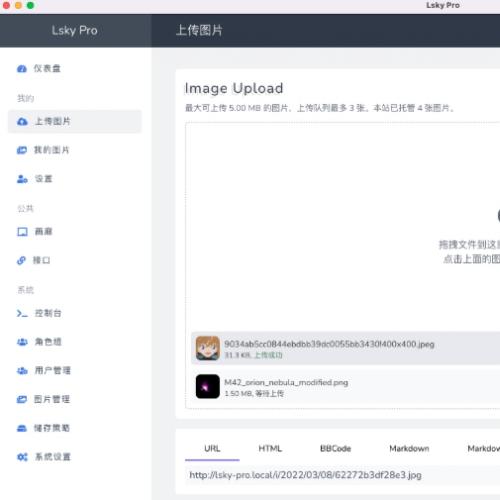Click the console terminal icon next to 控制台
This screenshot has height=500, width=500.
(22, 313)
